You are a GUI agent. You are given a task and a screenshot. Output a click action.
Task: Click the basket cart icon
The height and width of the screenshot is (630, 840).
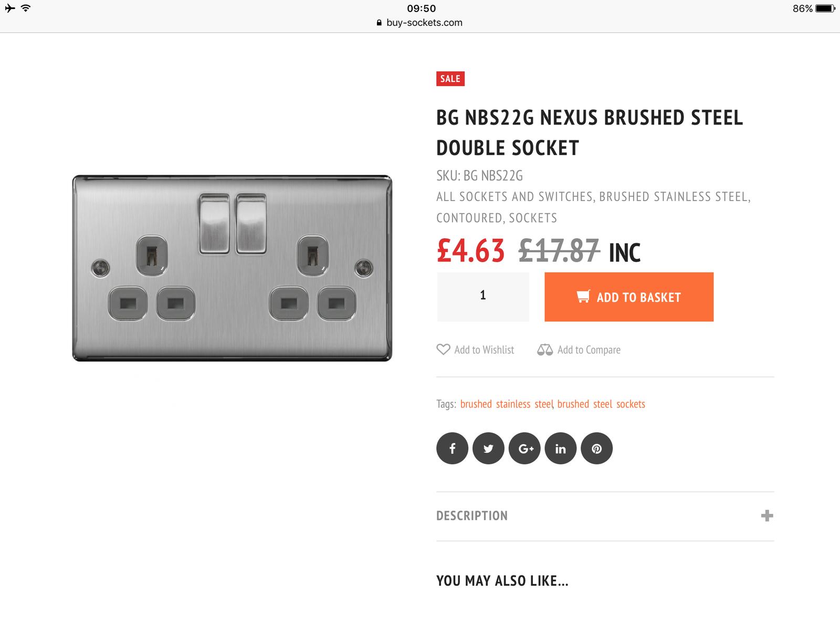point(583,297)
